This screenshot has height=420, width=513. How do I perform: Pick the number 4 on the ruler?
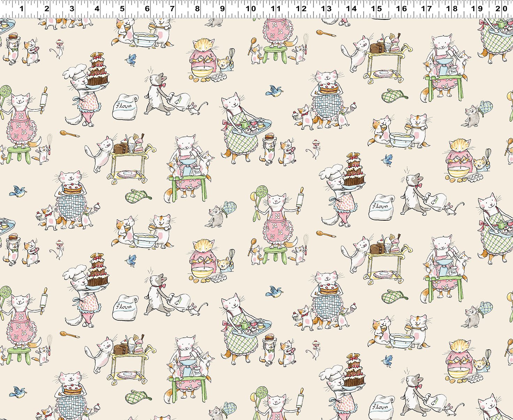click(97, 9)
